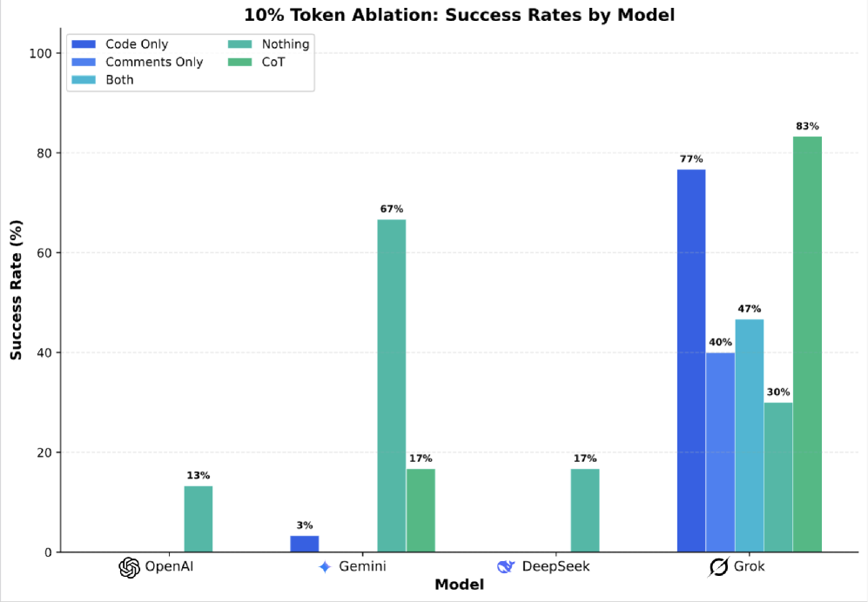Select Gemini's small 3% Code Only bar
Image resolution: width=868 pixels, height=602 pixels.
tap(304, 544)
